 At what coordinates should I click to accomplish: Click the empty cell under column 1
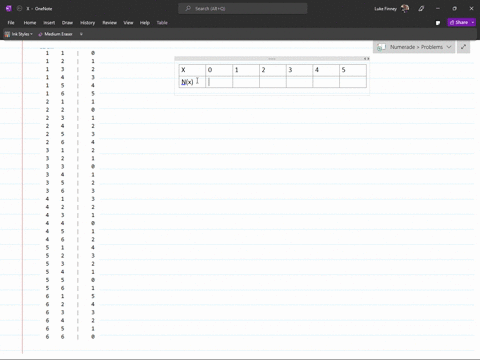coord(246,82)
